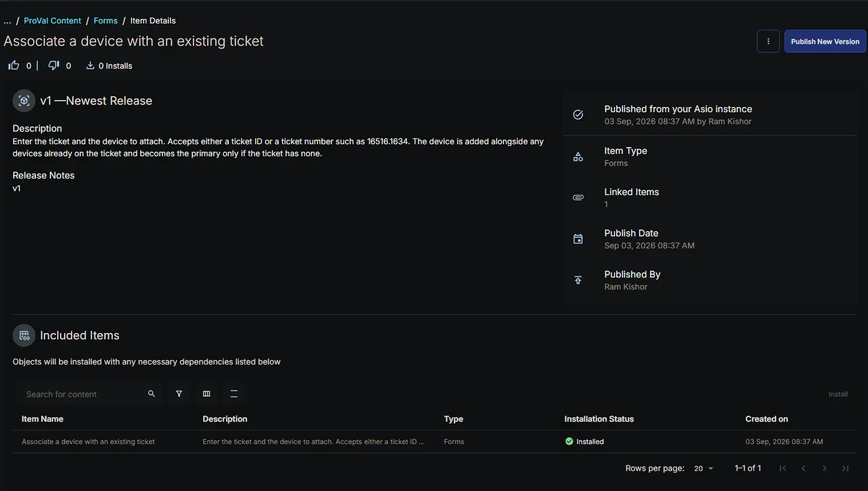Image resolution: width=868 pixels, height=491 pixels.
Task: Click the 'Forms' type cell in the table
Action: [x=454, y=441]
